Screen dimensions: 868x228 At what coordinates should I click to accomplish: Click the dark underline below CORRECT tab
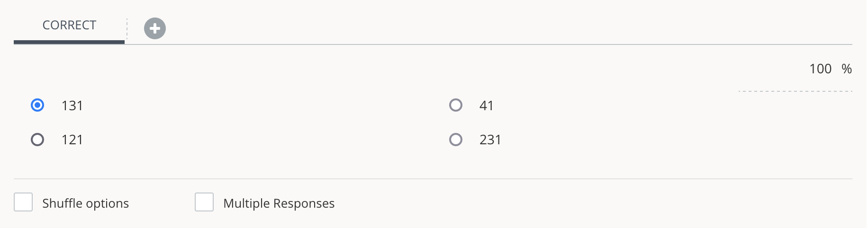(69, 42)
